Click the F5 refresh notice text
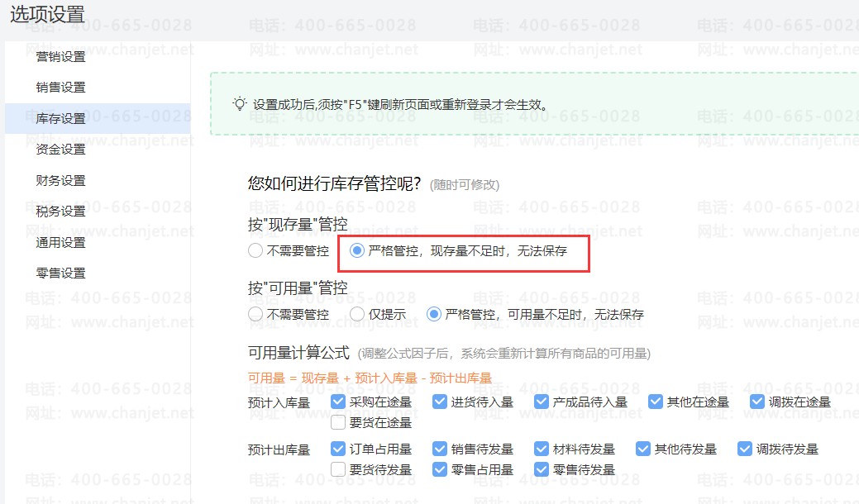The width and height of the screenshot is (859, 504). tap(401, 105)
